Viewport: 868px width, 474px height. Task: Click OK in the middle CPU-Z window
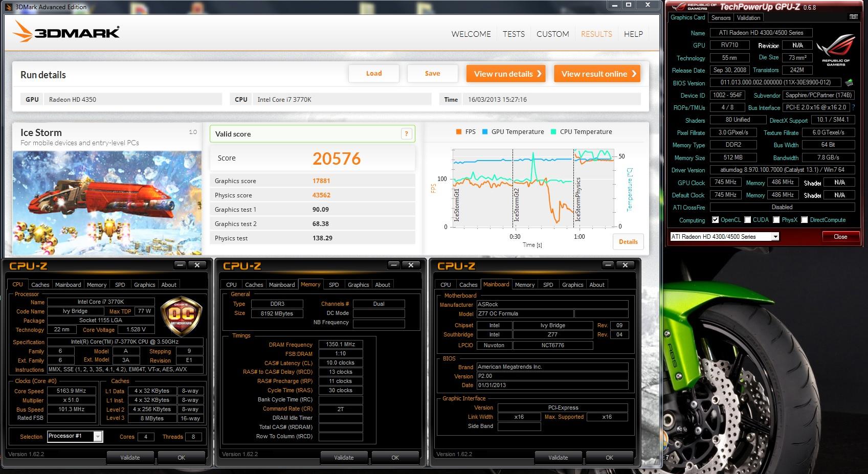click(x=395, y=458)
